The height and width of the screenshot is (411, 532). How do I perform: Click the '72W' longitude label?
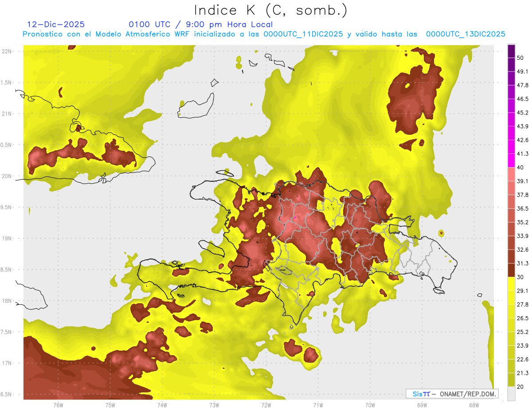point(266,405)
